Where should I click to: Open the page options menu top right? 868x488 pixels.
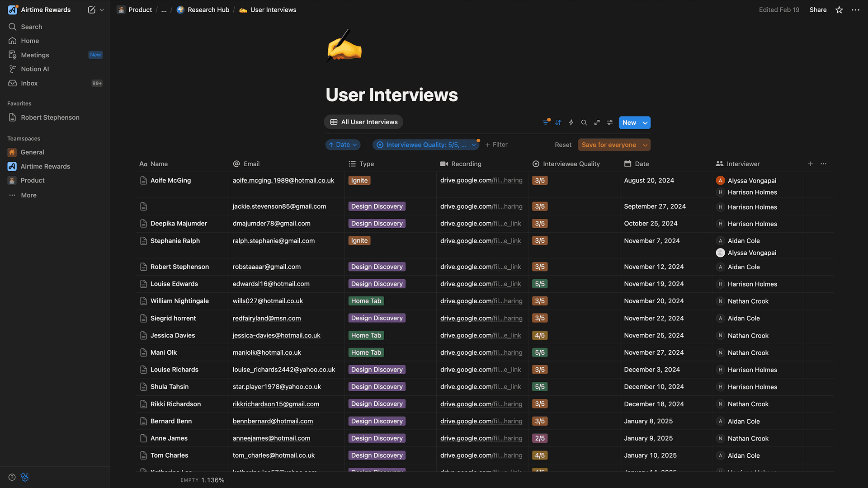click(856, 9)
